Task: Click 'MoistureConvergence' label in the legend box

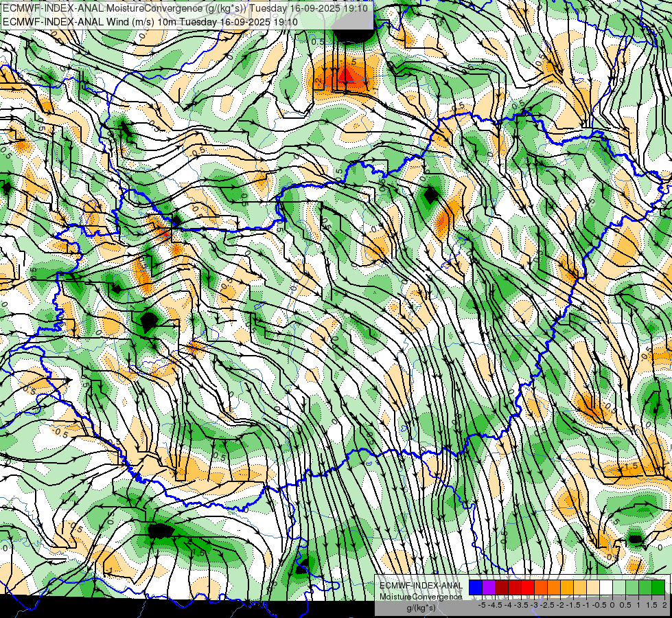Action: click(x=421, y=597)
